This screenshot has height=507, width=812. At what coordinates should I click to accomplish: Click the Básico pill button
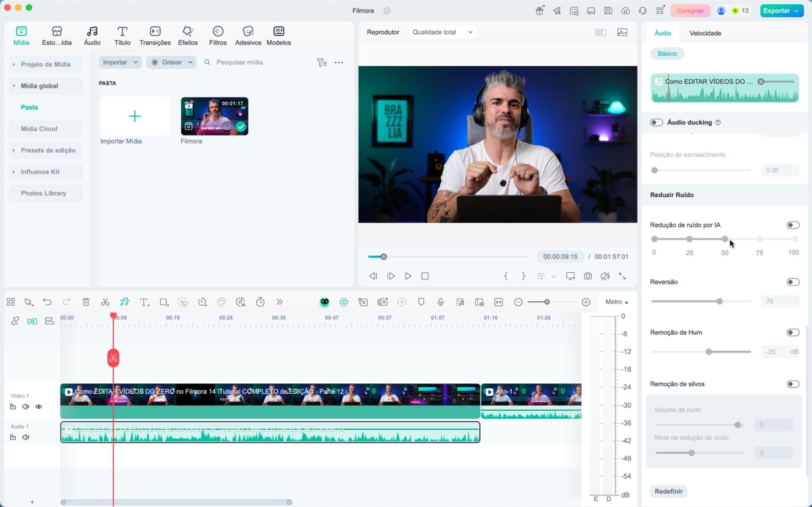coord(667,54)
